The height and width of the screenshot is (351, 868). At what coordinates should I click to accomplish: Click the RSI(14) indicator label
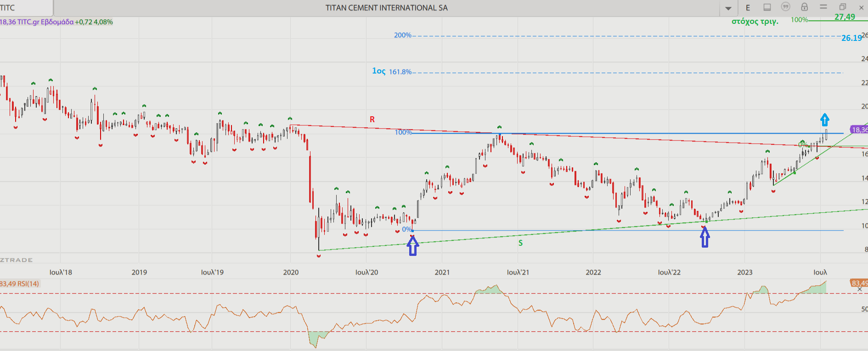click(x=21, y=284)
